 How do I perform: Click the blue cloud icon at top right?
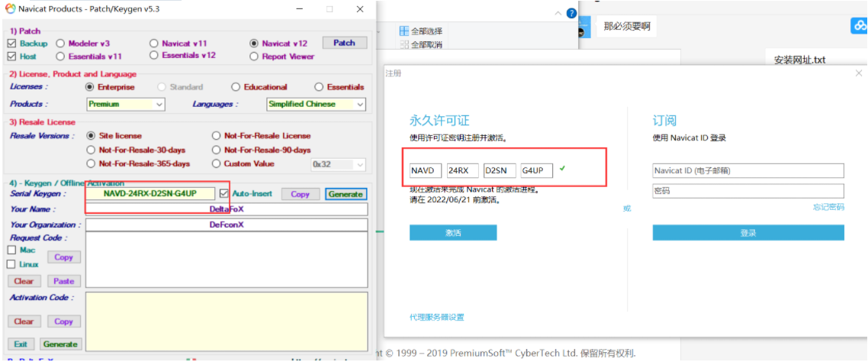point(859,25)
